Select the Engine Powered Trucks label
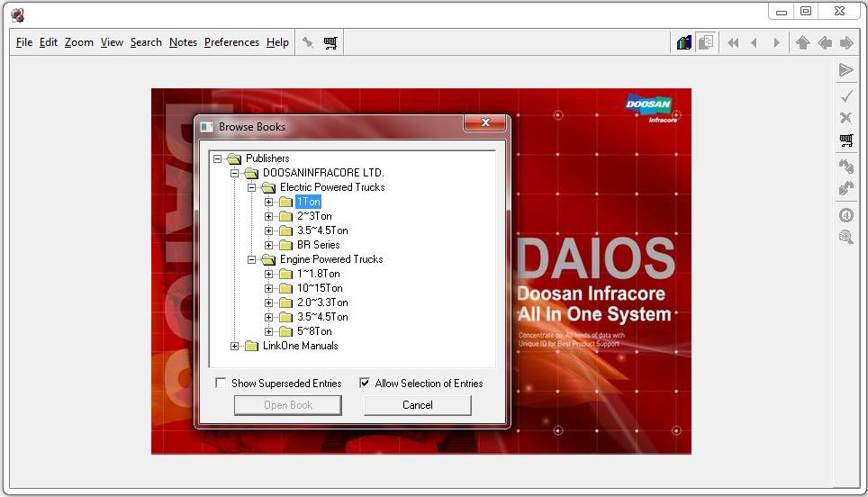Viewport: 868px width, 497px height. [x=331, y=259]
